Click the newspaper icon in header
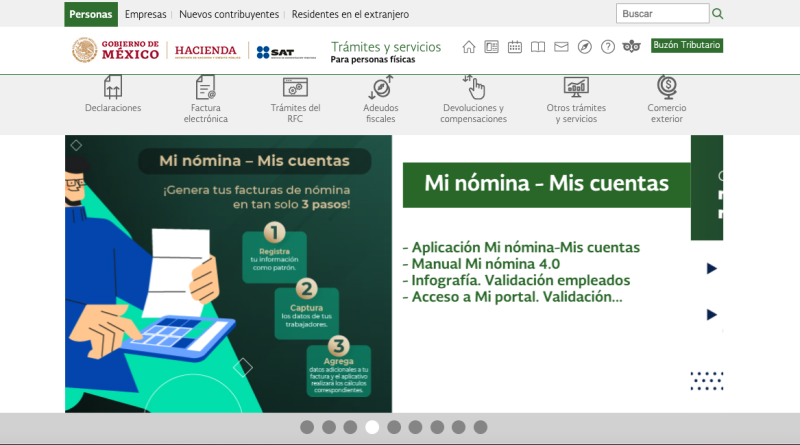The height and width of the screenshot is (445, 800). [492, 47]
